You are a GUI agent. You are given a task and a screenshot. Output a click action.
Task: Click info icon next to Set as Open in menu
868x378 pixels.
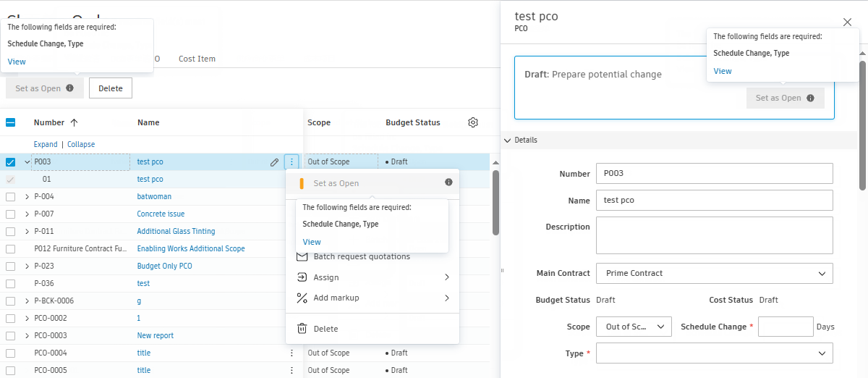[x=448, y=182]
